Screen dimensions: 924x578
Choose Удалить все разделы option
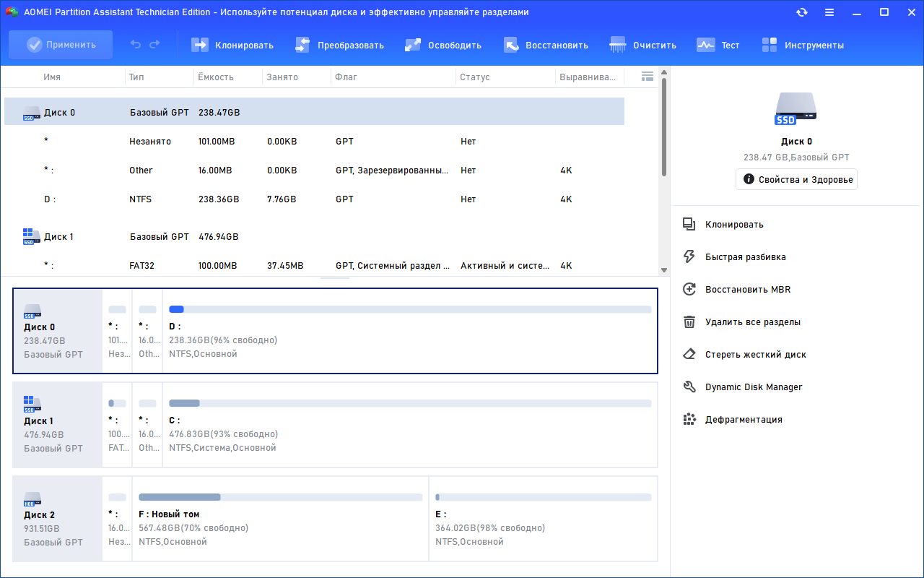click(x=753, y=322)
